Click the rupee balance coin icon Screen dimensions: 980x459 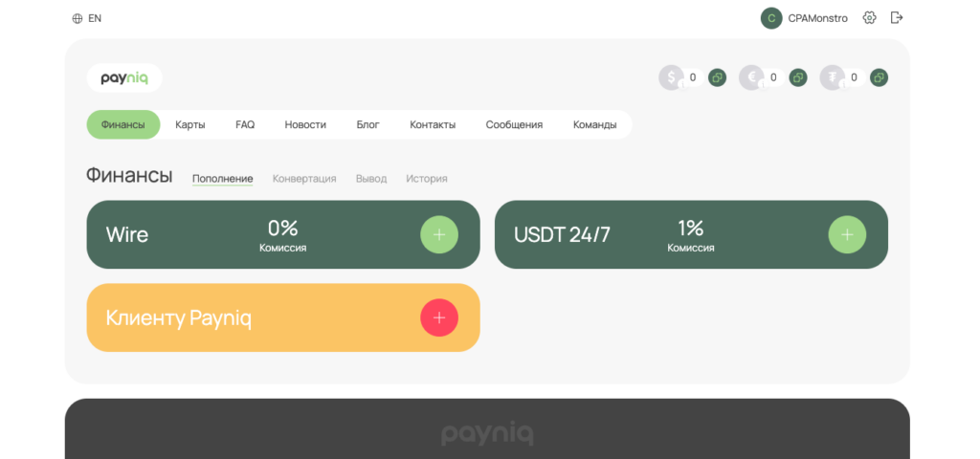(x=833, y=78)
